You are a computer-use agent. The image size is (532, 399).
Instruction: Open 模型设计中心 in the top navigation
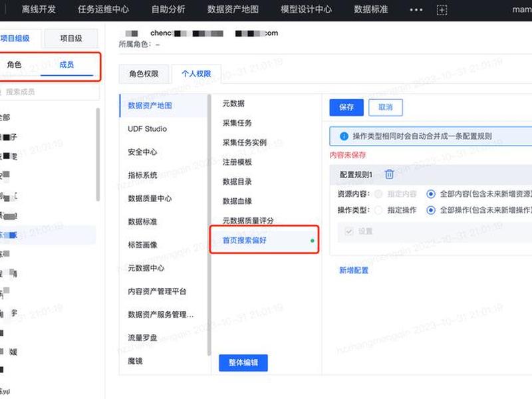click(x=307, y=9)
